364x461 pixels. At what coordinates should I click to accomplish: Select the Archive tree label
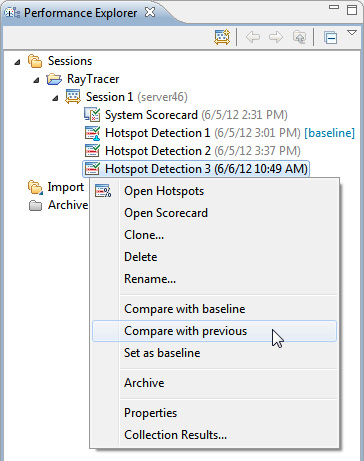point(68,205)
